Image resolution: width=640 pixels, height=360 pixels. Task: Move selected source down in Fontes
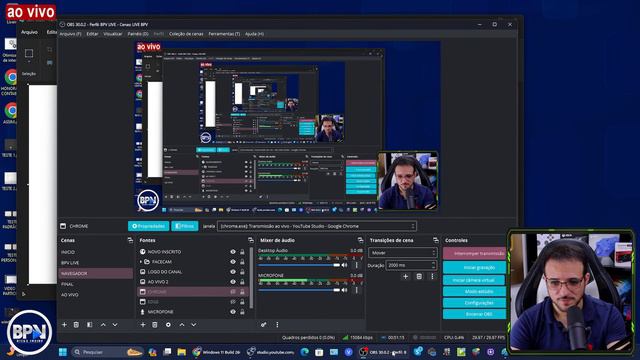[x=193, y=325]
